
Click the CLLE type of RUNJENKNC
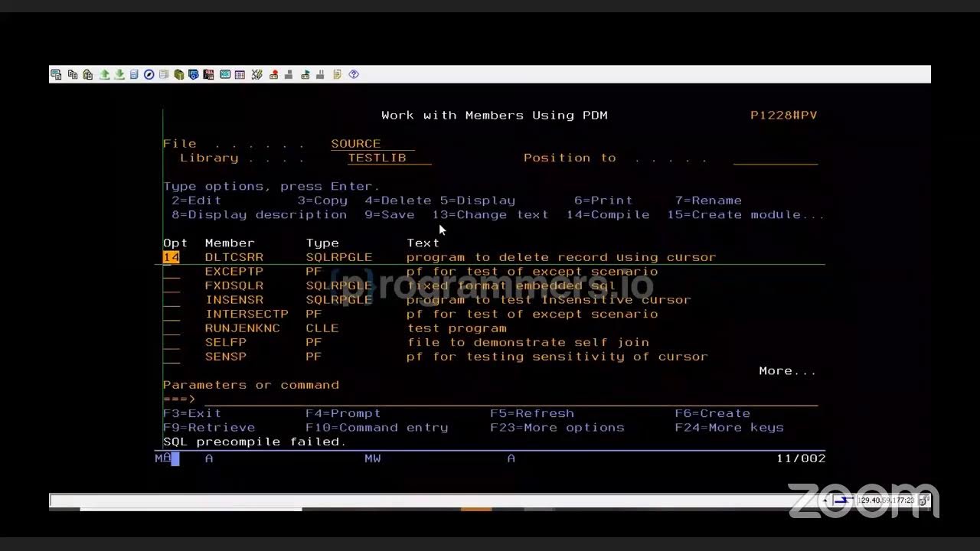click(322, 328)
